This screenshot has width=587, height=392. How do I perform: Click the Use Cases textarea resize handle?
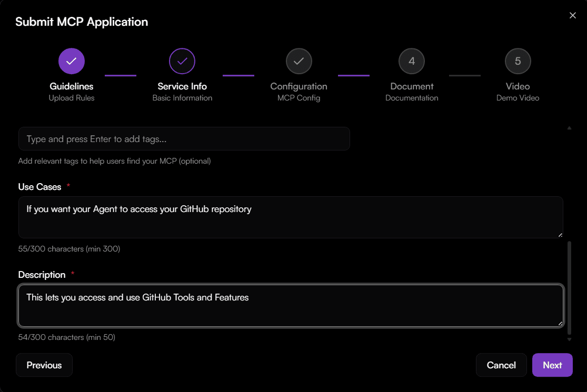coord(560,235)
